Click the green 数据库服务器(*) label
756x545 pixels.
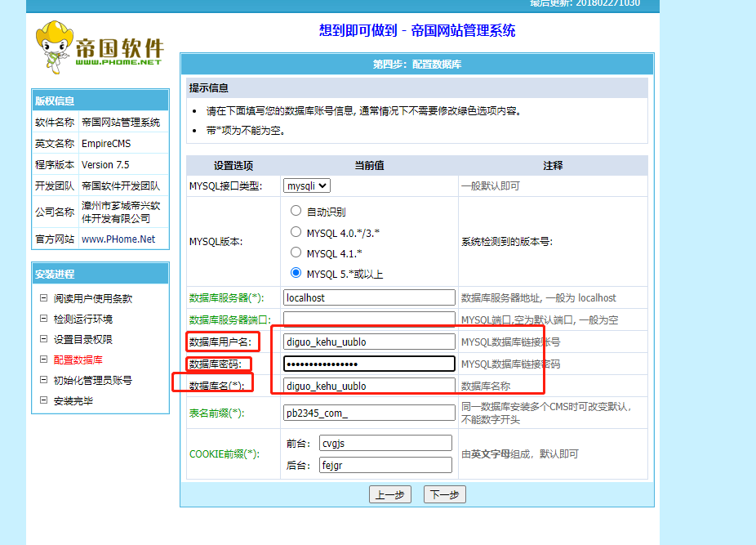(227, 298)
